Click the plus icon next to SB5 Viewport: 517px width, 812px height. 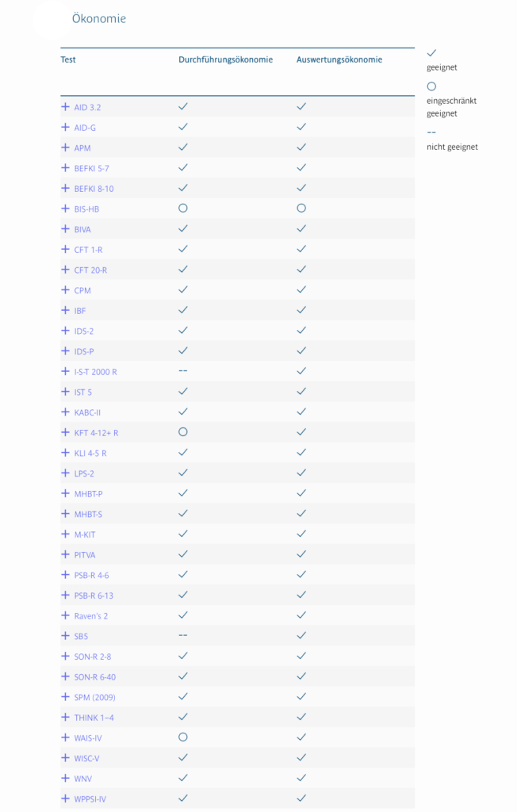click(x=66, y=636)
